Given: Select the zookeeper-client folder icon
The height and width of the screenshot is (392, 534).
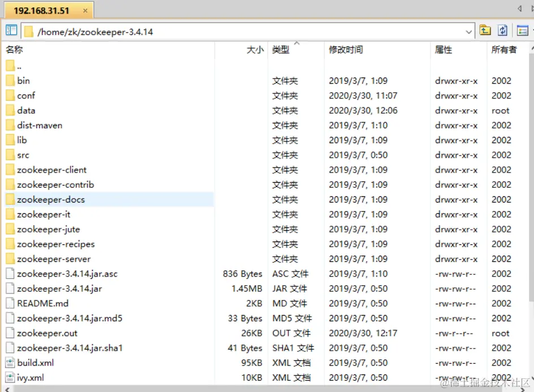Looking at the screenshot, I should (10, 170).
